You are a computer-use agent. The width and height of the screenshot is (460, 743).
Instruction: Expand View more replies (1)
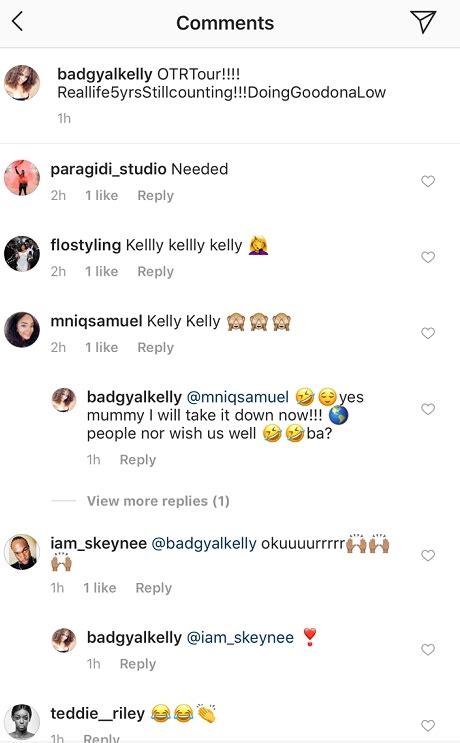click(158, 501)
